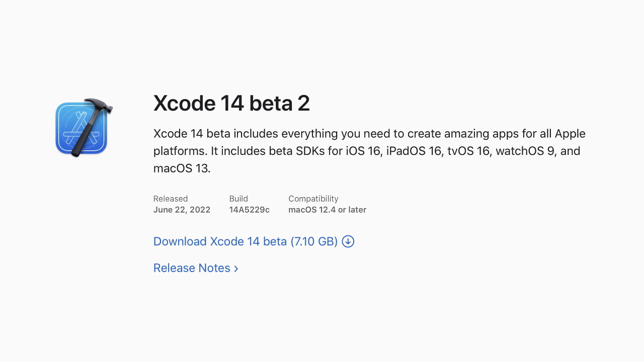644x362 pixels.
Task: Select the Xcode 14 beta description paragraph
Action: [352, 151]
